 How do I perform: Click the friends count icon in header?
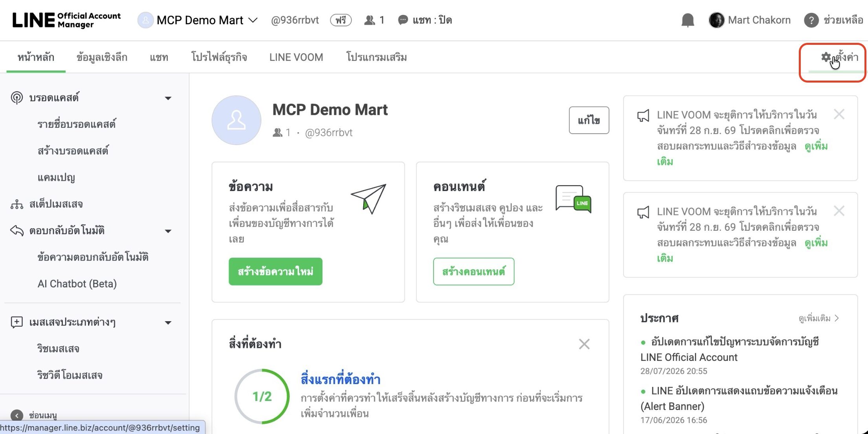point(369,20)
